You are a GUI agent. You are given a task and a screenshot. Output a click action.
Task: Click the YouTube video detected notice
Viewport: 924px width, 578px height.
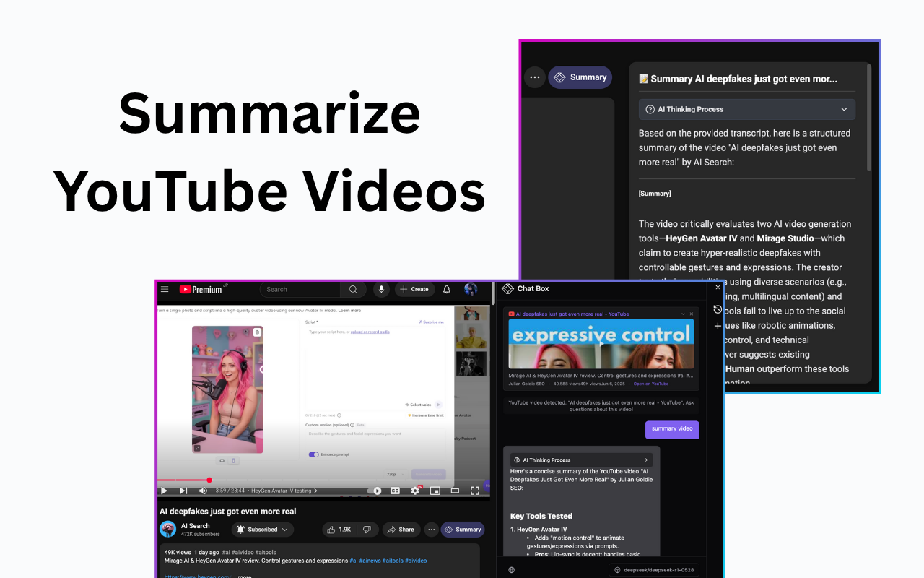[601, 406]
